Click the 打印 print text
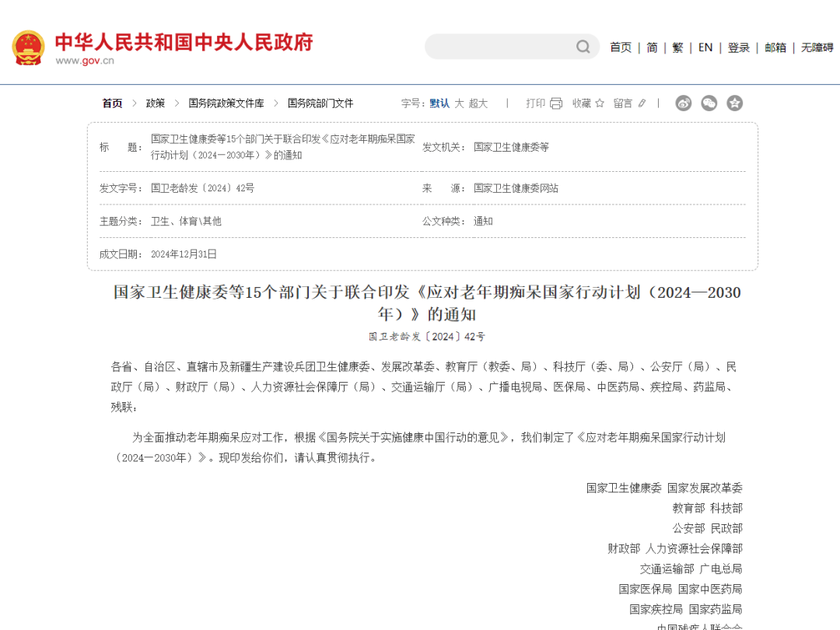The height and width of the screenshot is (630, 840). tap(535, 103)
